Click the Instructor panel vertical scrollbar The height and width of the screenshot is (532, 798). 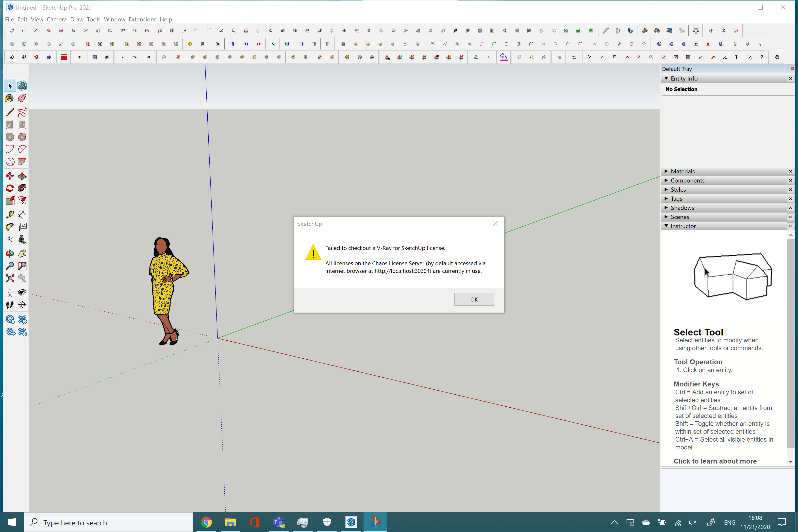[x=791, y=343]
